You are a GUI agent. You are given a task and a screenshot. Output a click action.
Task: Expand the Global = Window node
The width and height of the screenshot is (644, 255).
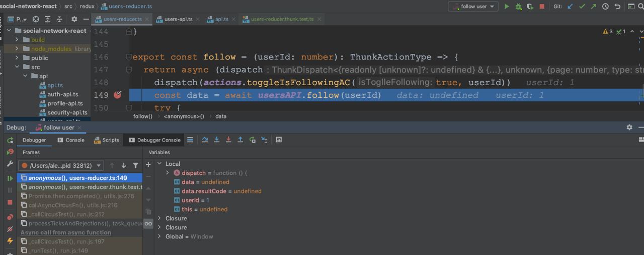(x=159, y=236)
